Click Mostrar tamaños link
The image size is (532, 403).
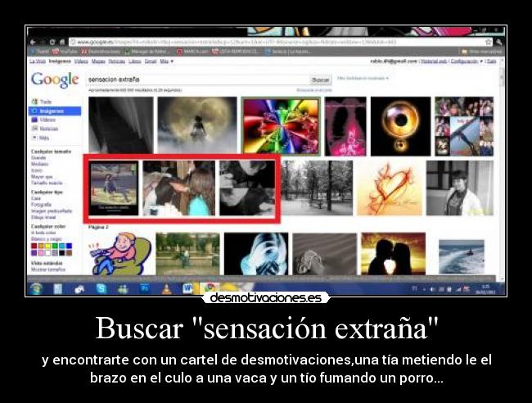48,269
